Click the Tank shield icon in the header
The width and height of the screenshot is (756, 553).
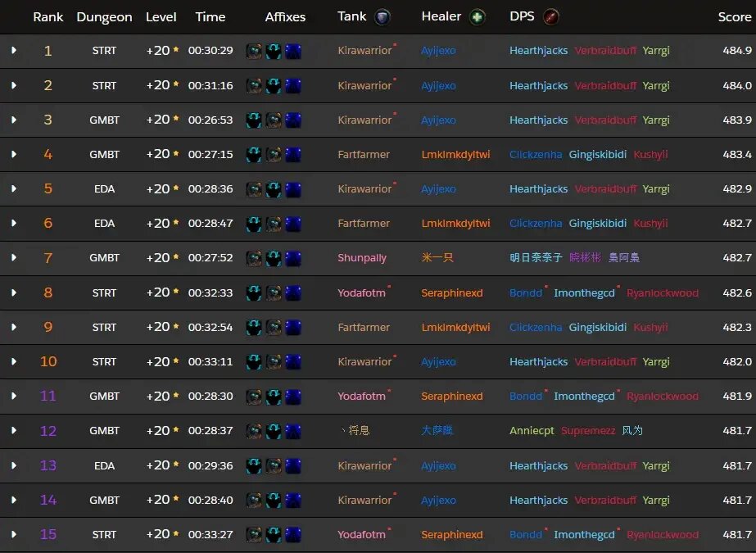click(x=383, y=17)
